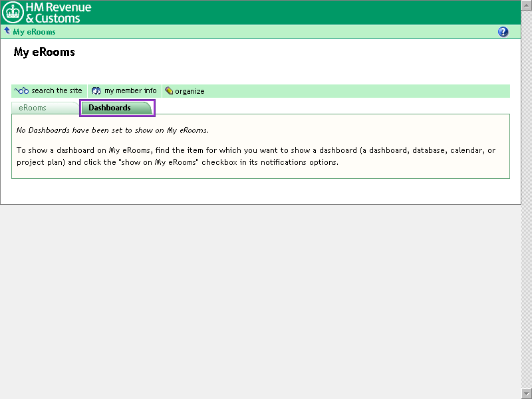Click the scrollbar up arrow
Viewport: 532px width, 399px height.
pos(527,5)
